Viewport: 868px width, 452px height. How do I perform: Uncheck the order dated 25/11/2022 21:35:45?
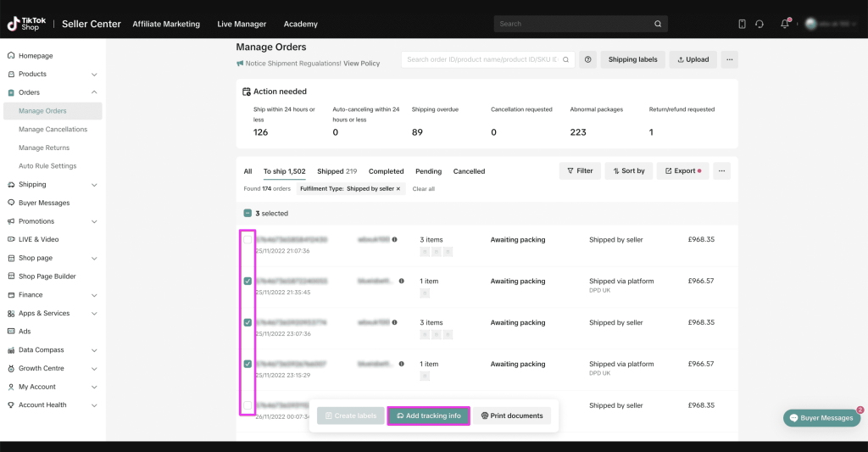(x=248, y=282)
